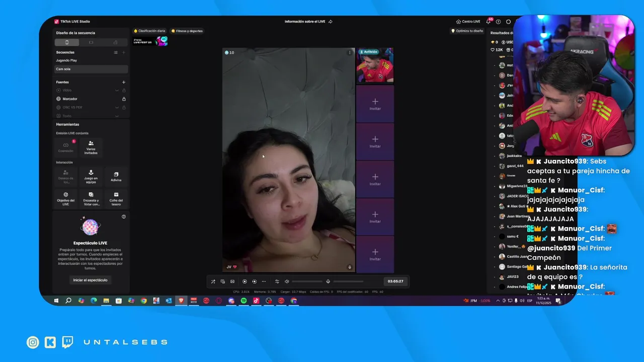Add a new scene in Secuencias

coord(124,52)
